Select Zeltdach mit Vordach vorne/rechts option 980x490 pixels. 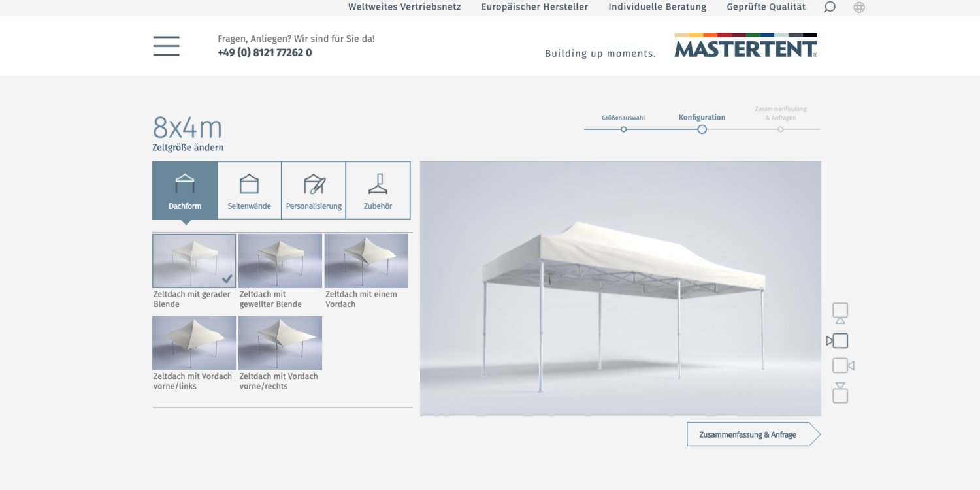[280, 342]
